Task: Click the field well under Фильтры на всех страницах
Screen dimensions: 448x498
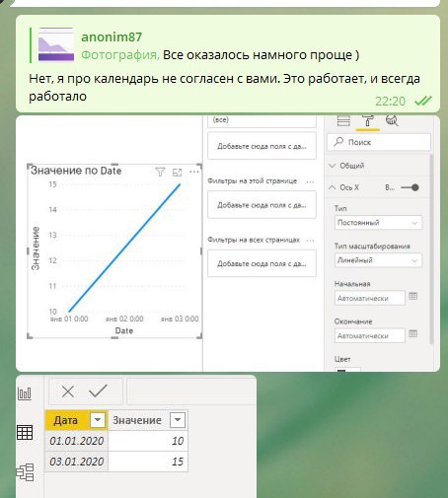Action: click(261, 263)
